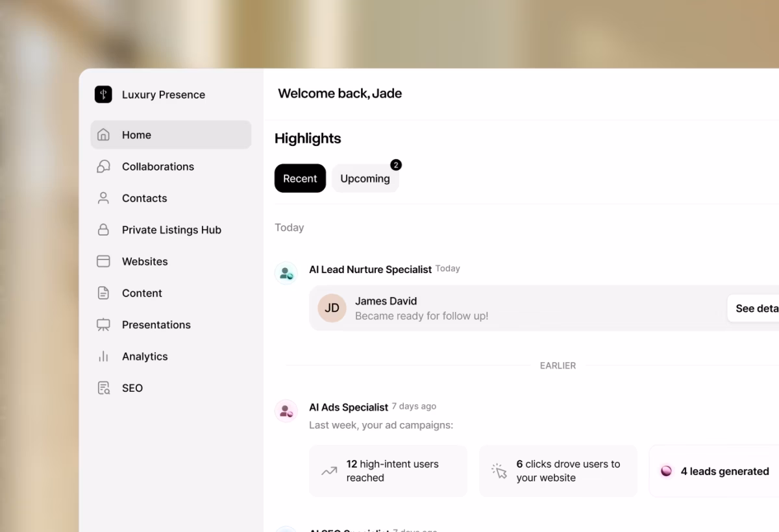Click the 4 leads generated card

coord(714,471)
